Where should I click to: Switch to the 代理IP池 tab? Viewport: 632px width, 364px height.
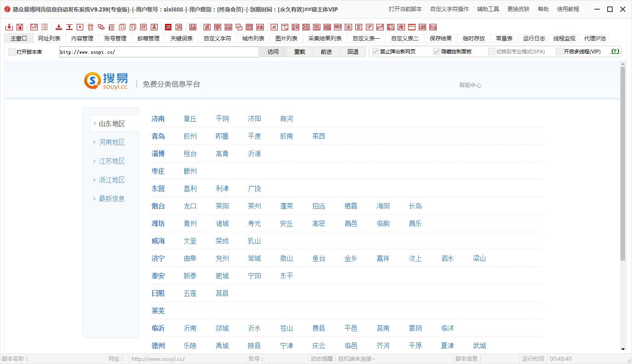coord(595,39)
